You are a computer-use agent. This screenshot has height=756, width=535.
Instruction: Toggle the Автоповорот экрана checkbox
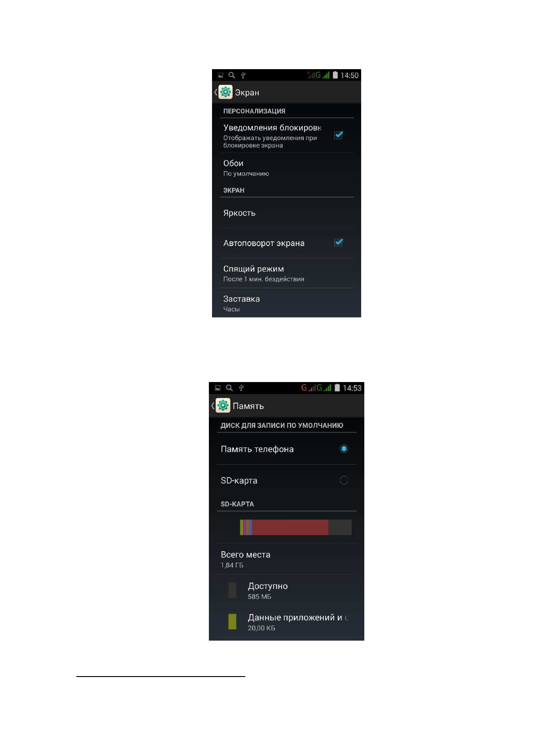click(339, 243)
